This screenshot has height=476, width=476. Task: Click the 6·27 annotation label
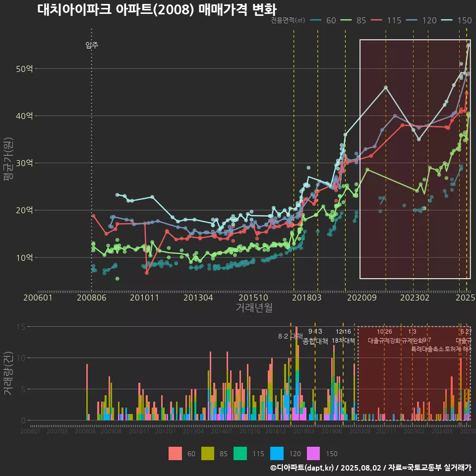(466, 332)
